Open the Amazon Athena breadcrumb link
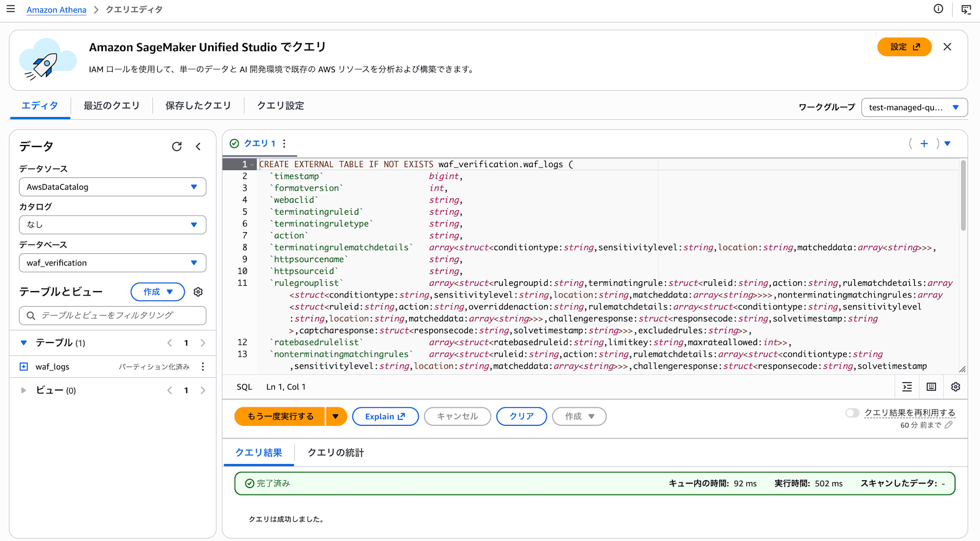980x541 pixels. [x=56, y=9]
